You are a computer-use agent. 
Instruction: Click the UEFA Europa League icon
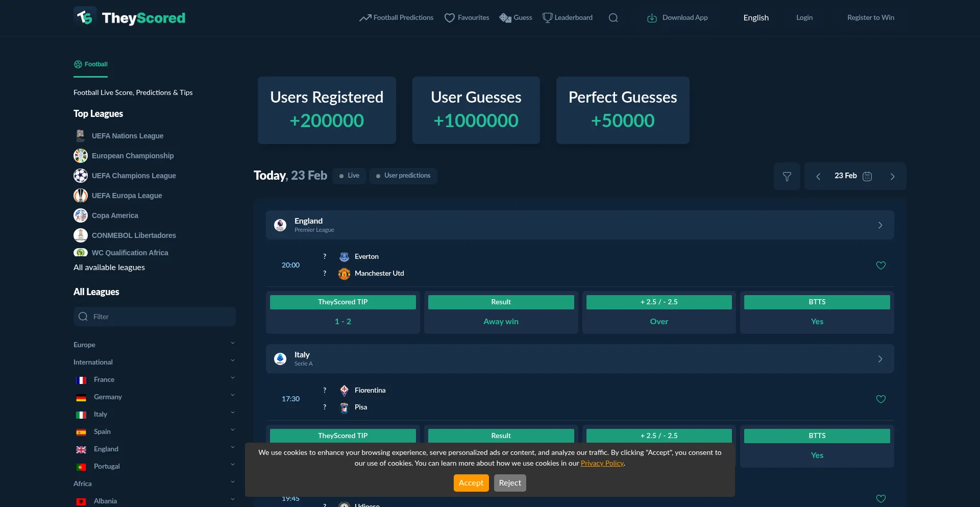[81, 196]
